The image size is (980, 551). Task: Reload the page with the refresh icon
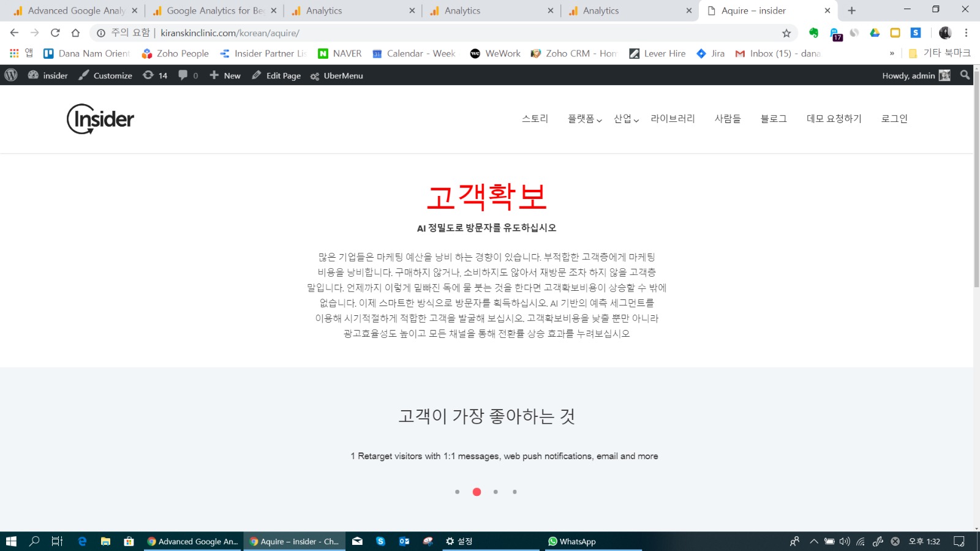coord(55,33)
